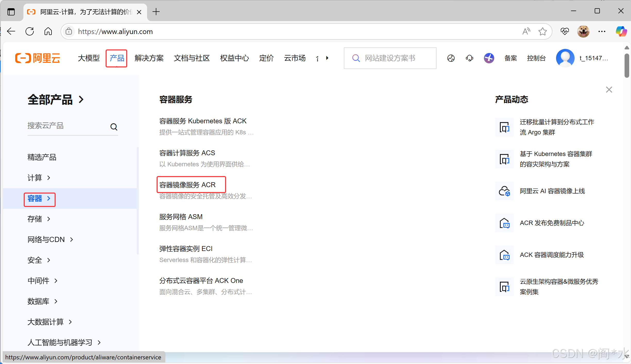Click the customer service headset icon
The image size is (631, 364).
click(469, 58)
